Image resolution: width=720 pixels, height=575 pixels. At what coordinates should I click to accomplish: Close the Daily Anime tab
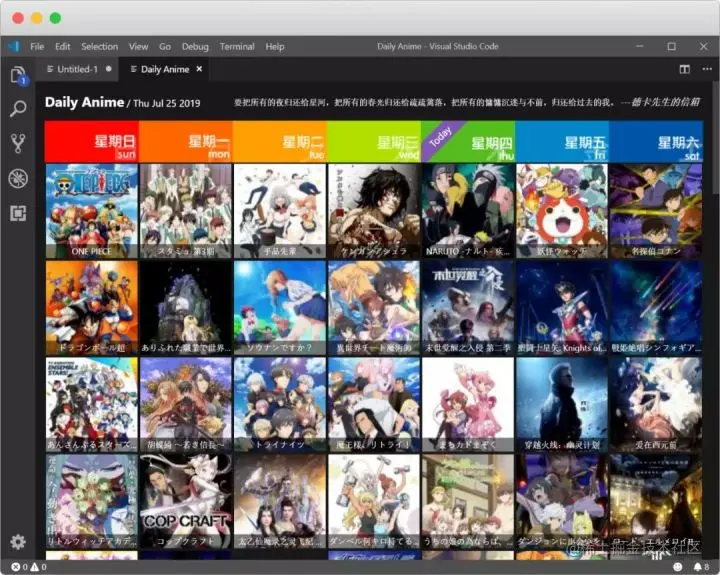coord(199,69)
